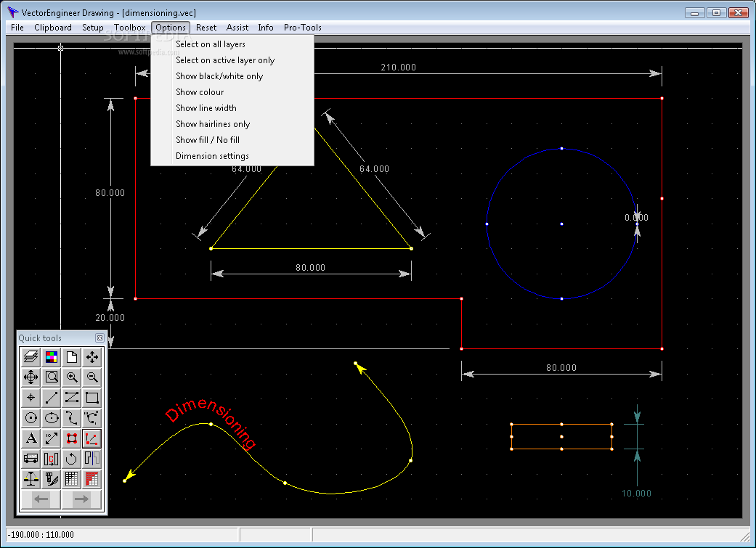Screen dimensions: 756x548
Task: Choose 'Show black/white only'
Action: point(232,76)
